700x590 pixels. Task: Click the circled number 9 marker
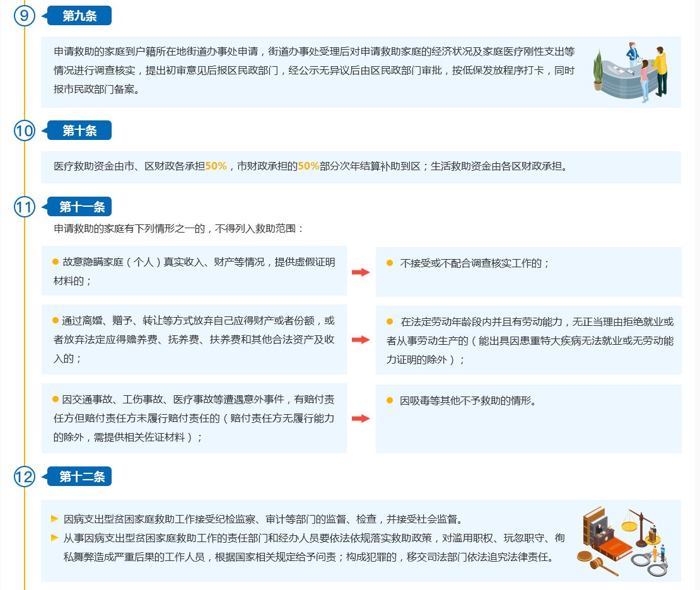pos(24,16)
